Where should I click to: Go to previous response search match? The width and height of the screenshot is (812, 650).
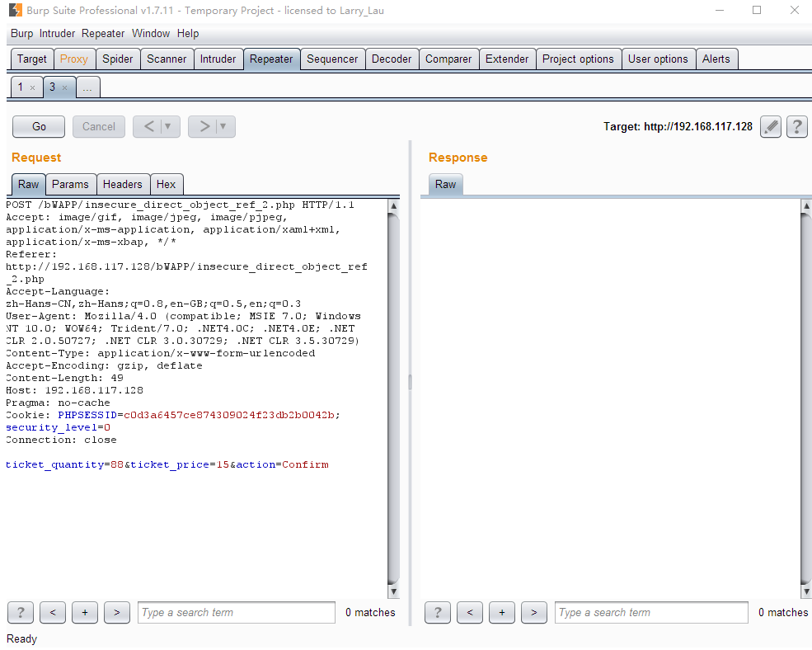pyautogui.click(x=470, y=613)
